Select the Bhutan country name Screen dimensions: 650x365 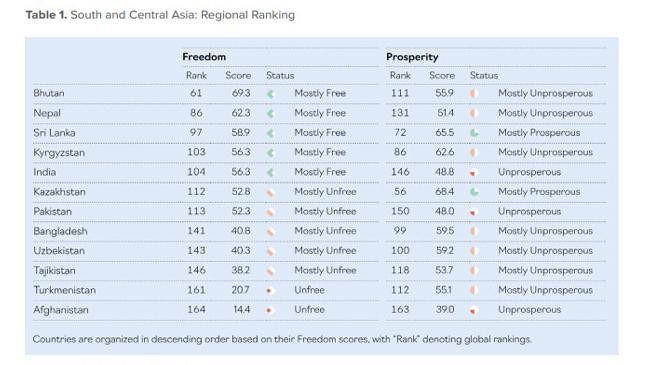(x=49, y=93)
